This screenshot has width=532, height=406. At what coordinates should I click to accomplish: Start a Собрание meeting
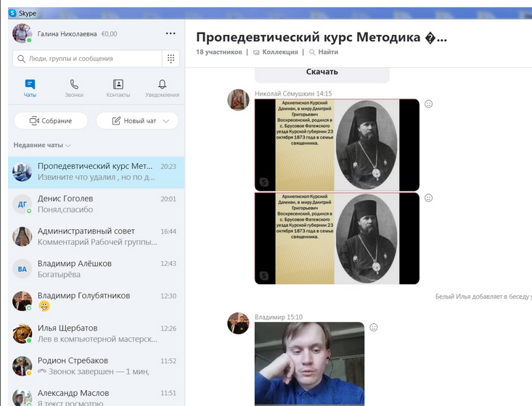(51, 120)
